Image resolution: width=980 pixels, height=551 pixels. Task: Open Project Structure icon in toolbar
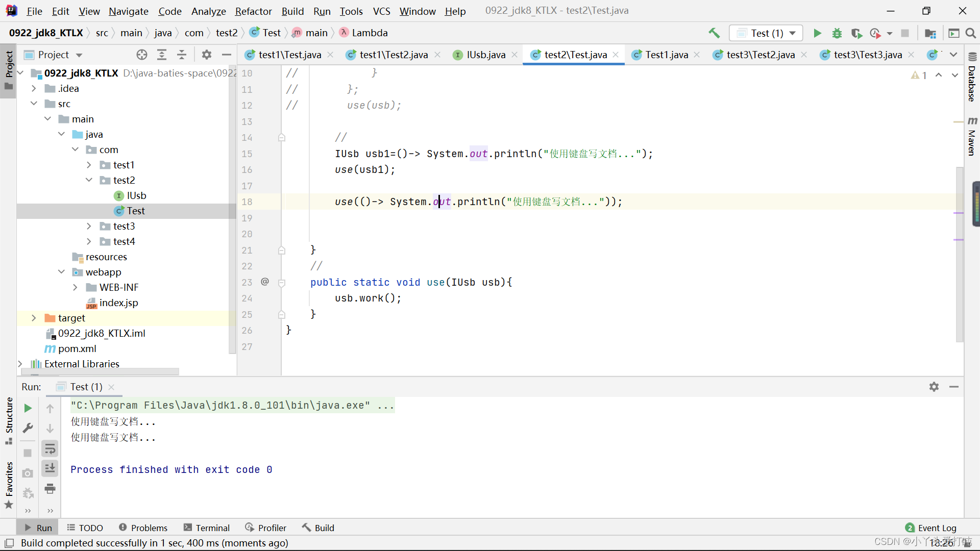click(x=930, y=33)
